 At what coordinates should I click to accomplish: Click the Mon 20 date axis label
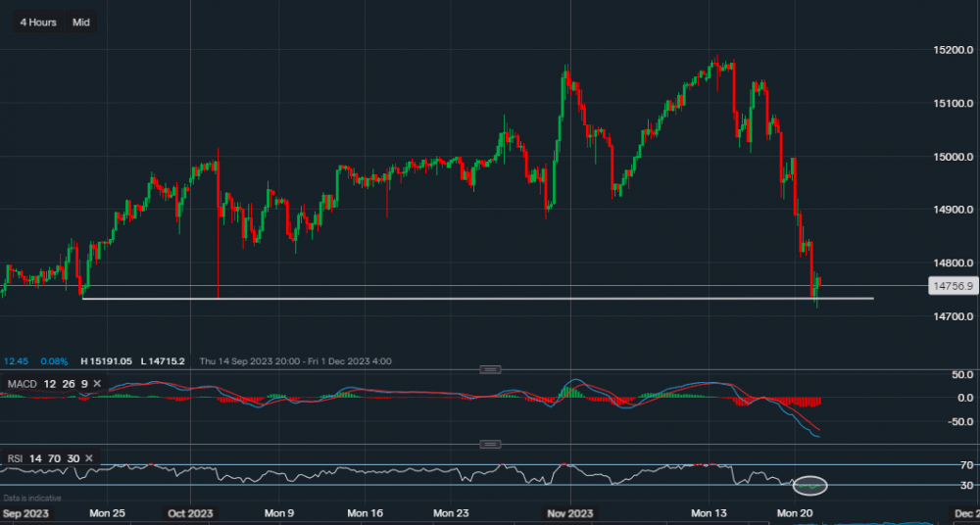(796, 512)
